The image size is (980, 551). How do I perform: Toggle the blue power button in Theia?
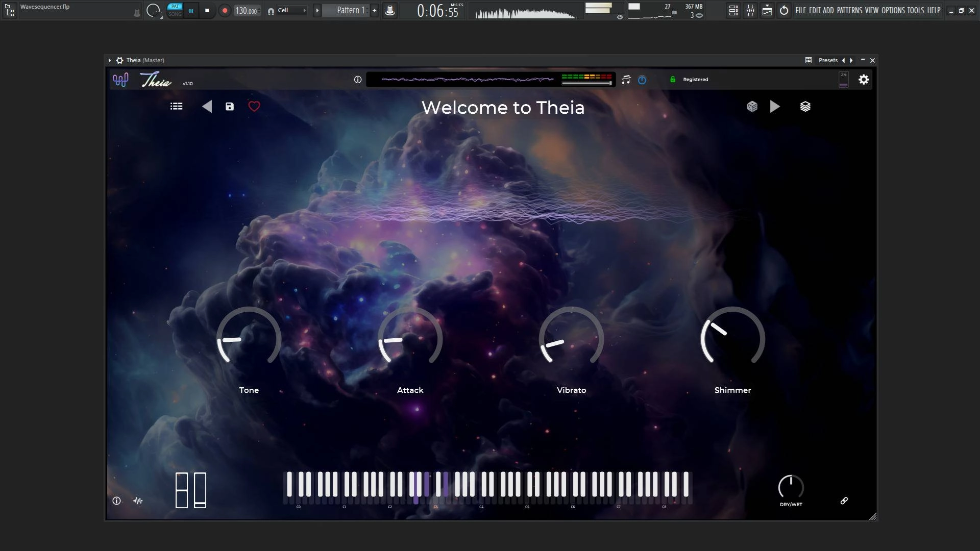pos(642,80)
